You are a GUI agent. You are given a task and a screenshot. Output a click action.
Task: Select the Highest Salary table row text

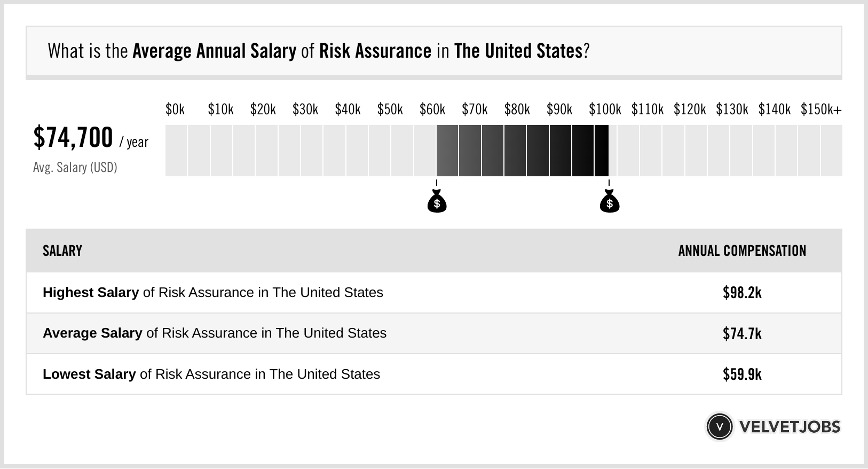click(212, 293)
